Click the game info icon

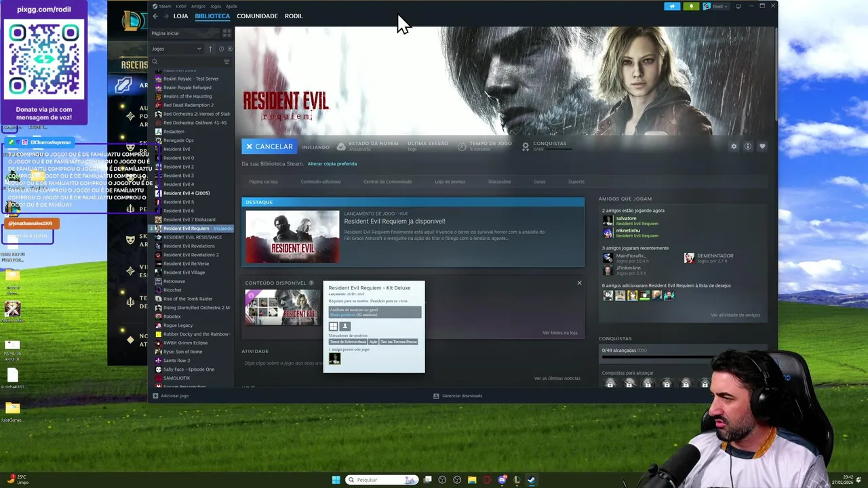748,146
